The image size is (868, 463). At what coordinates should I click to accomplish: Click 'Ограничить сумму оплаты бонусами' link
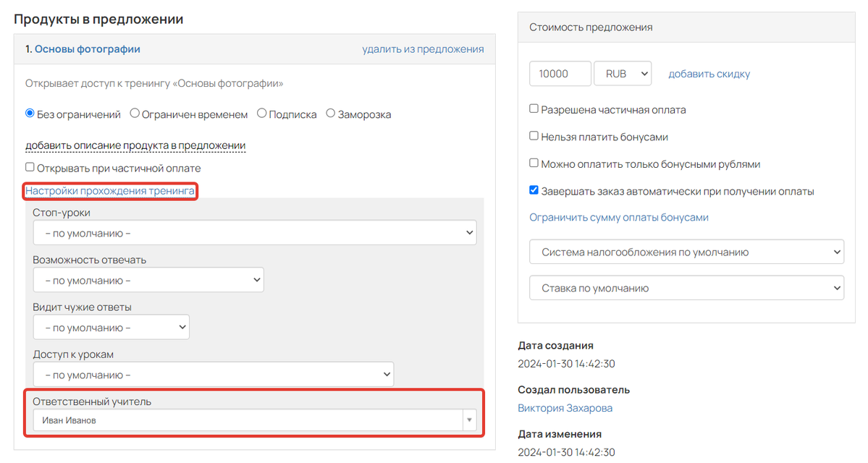(x=619, y=218)
